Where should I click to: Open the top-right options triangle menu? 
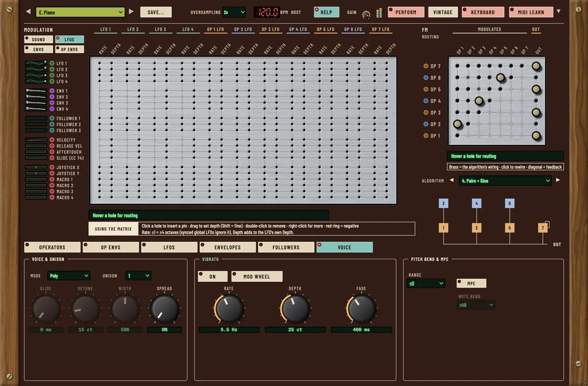(x=559, y=12)
